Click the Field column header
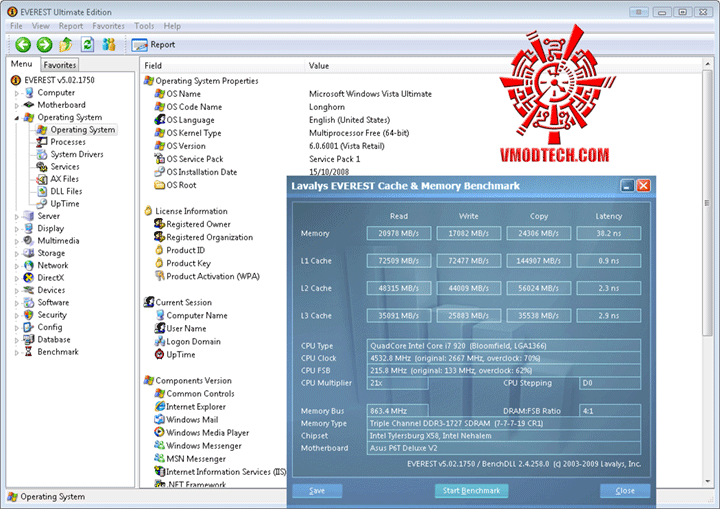The width and height of the screenshot is (720, 509). click(222, 66)
